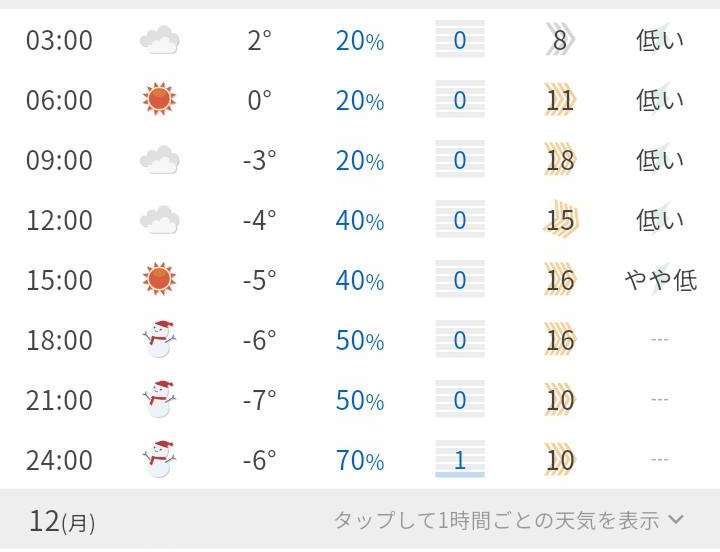Click the wind speed 18 arrow at 09:00
Viewport: 720px width, 552px height.
560,160
